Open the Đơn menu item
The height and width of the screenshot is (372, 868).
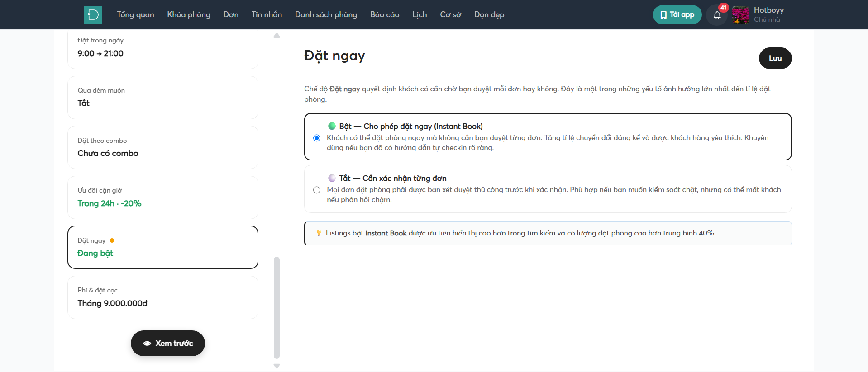point(231,14)
